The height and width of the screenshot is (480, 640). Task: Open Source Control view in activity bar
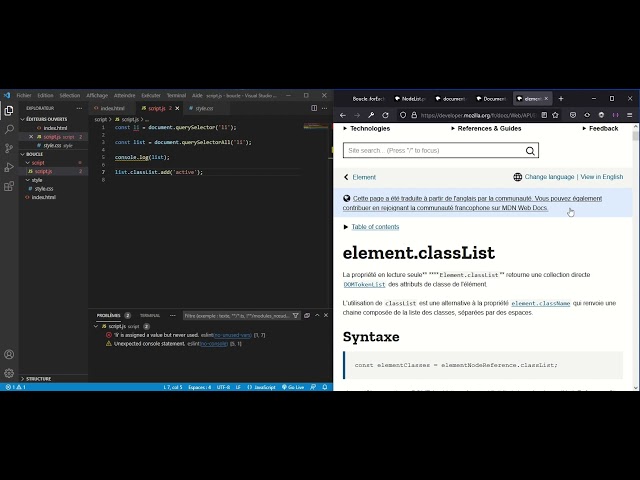pyautogui.click(x=9, y=148)
